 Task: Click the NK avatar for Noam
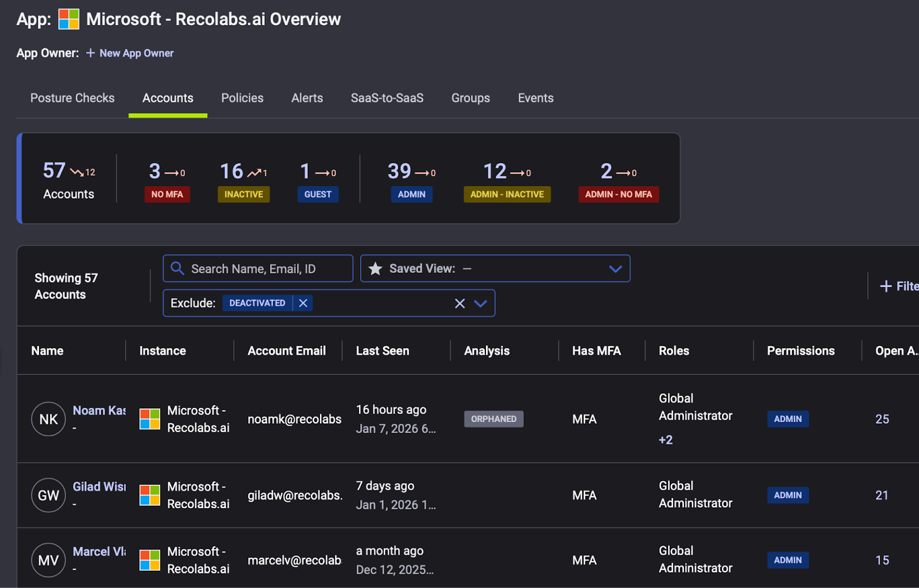coord(48,419)
